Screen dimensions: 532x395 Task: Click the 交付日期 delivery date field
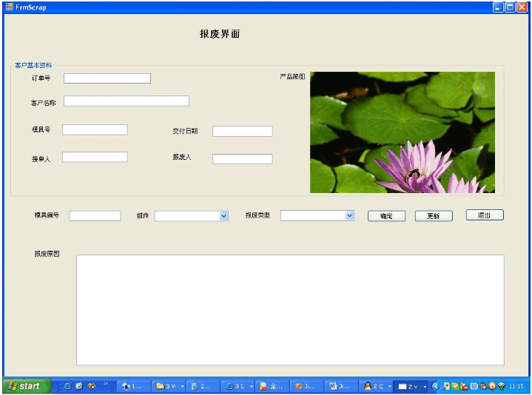(x=242, y=132)
